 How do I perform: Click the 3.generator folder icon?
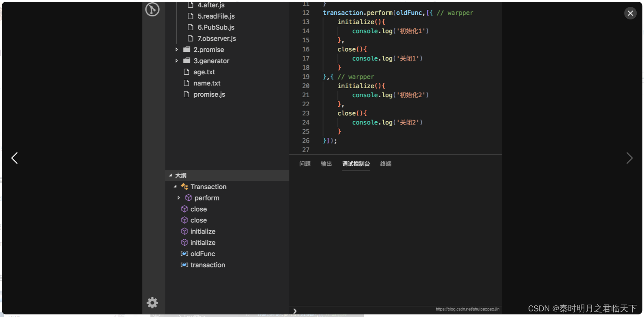(187, 61)
